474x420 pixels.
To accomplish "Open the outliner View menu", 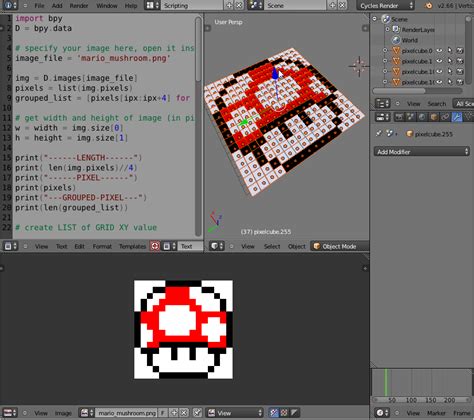I will click(x=413, y=104).
